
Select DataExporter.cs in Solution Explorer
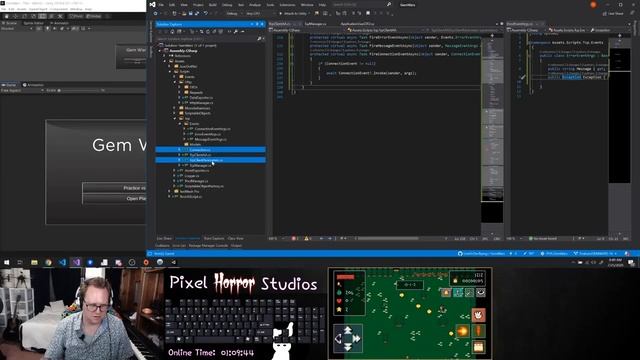201,98
